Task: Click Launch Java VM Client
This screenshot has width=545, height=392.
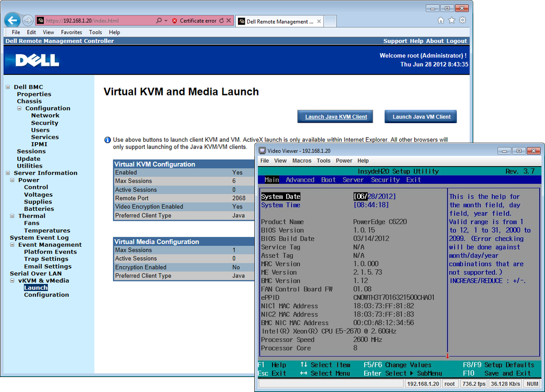Action: coord(420,116)
